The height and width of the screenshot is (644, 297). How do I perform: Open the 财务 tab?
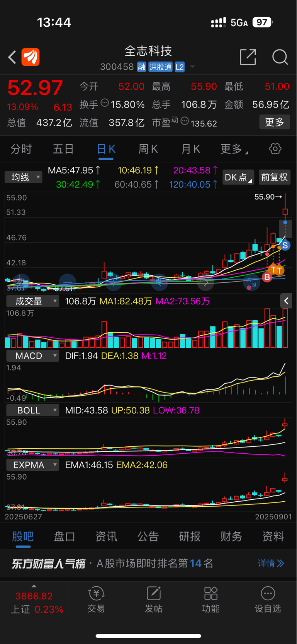tap(231, 536)
